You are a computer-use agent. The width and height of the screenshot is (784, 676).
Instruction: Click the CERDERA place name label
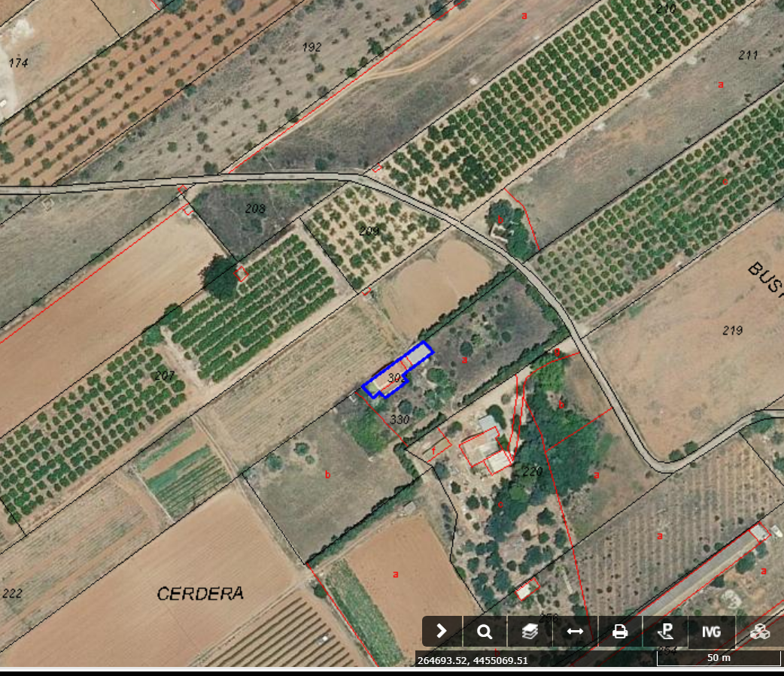[200, 593]
